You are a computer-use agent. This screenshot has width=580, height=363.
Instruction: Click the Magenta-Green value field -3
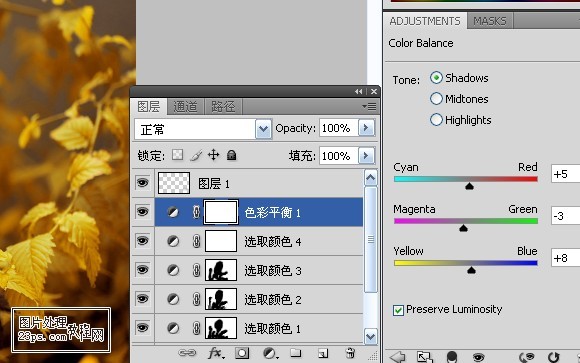pos(566,216)
